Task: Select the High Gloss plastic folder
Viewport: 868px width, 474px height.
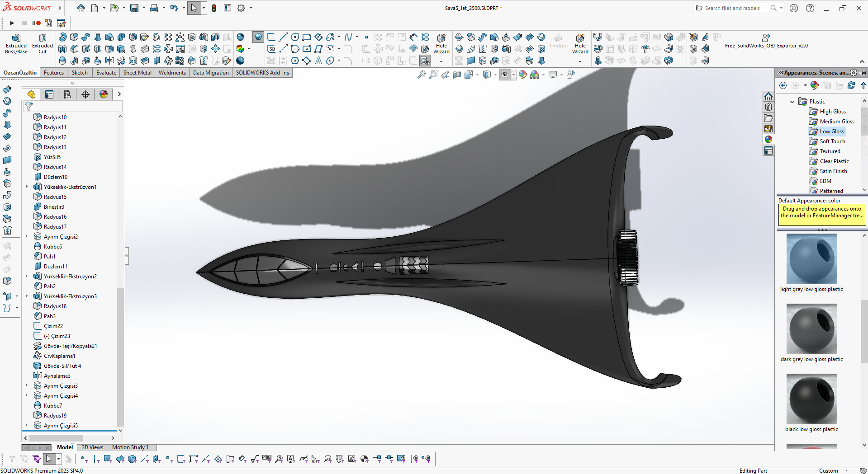Action: (828, 112)
